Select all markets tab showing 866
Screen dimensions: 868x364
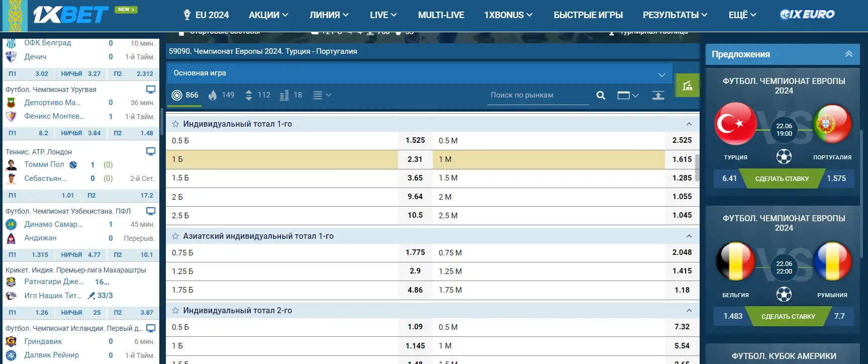(185, 95)
